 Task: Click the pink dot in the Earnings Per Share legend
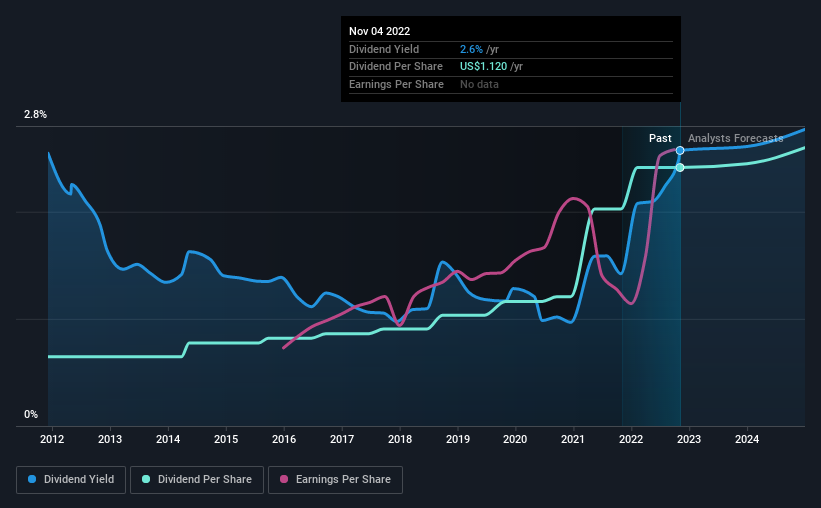pos(284,479)
